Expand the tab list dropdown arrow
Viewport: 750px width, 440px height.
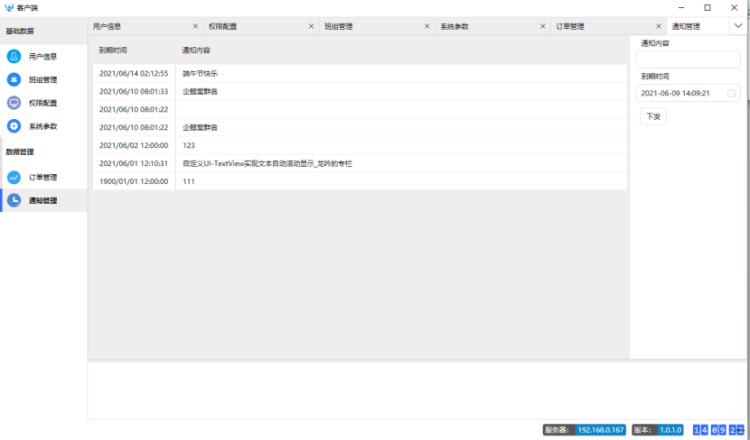tap(739, 26)
